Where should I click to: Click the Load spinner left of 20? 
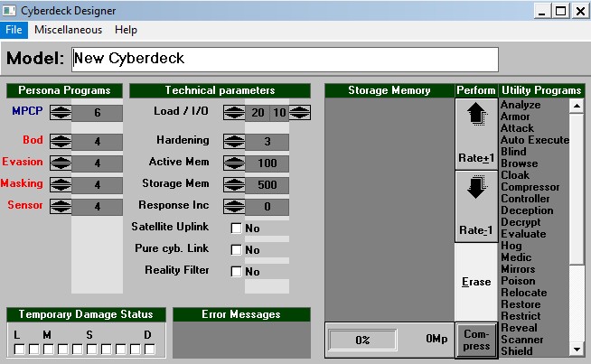pos(234,112)
